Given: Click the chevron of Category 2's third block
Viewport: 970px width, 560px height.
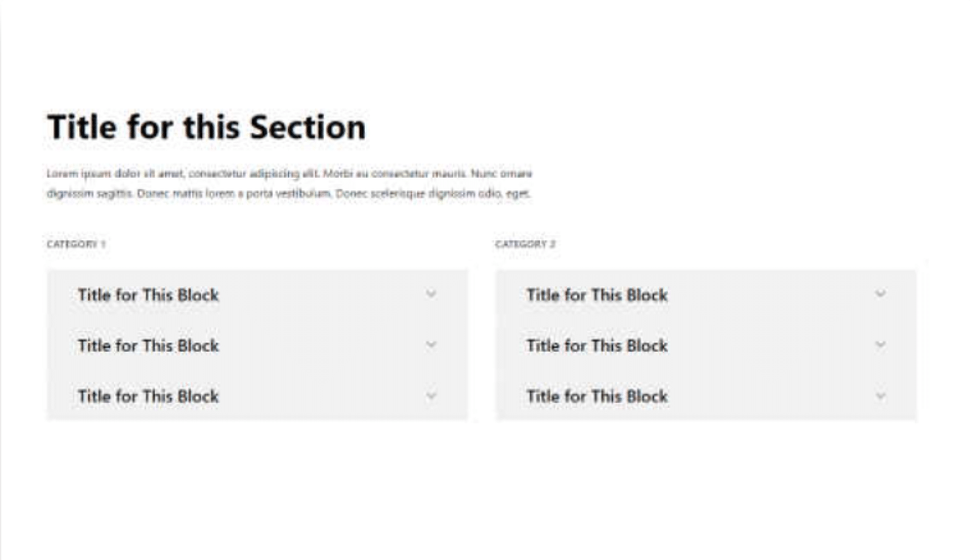Looking at the screenshot, I should [x=880, y=396].
